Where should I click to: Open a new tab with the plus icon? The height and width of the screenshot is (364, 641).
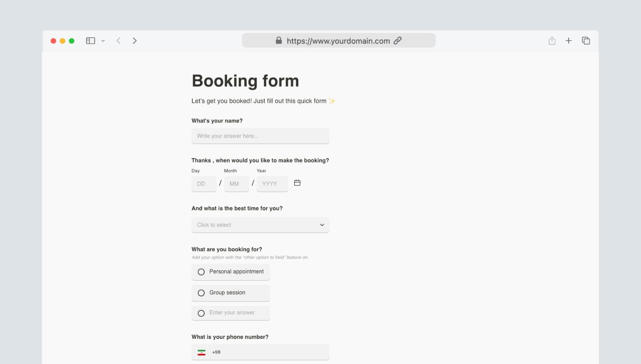coord(569,40)
